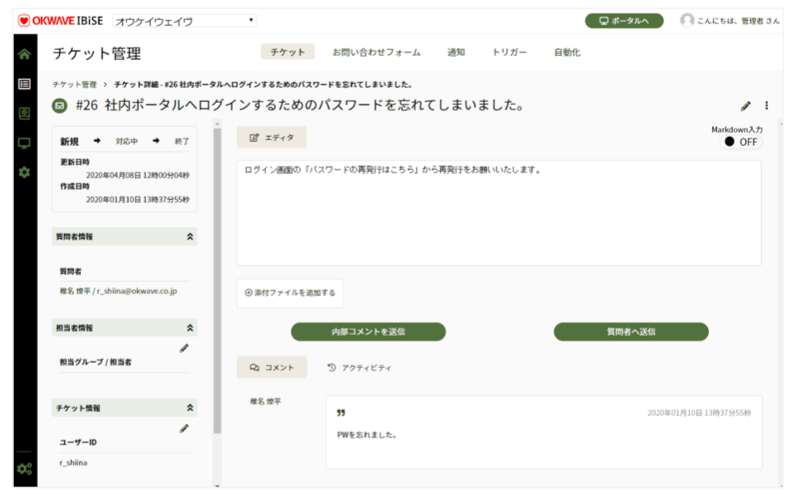This screenshot has height=497, width=797.
Task: Collapse the 質問者情報 section
Action: click(190, 237)
